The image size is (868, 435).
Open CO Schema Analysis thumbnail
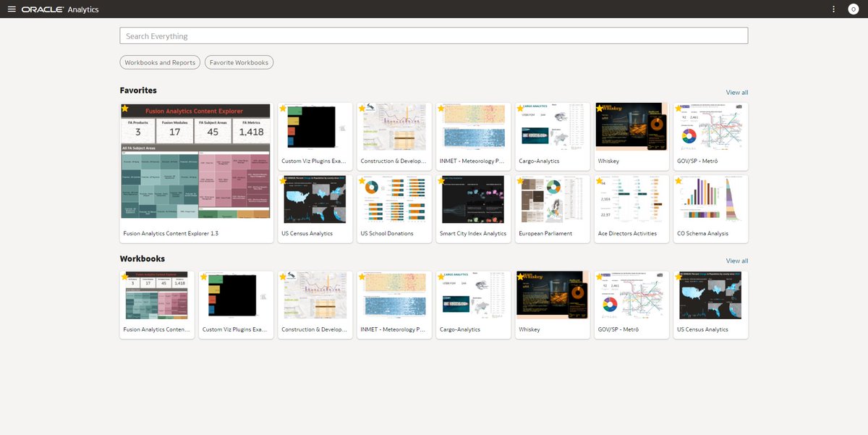pos(711,199)
